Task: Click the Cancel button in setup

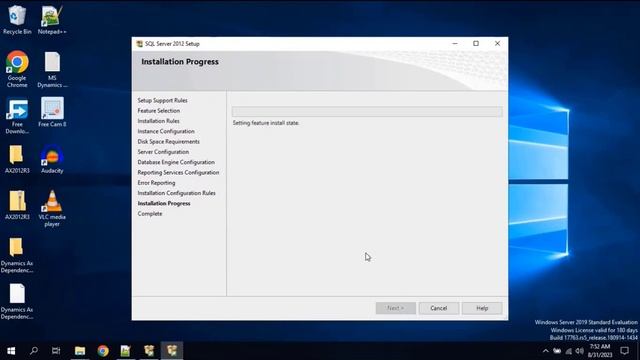Action: (x=438, y=308)
